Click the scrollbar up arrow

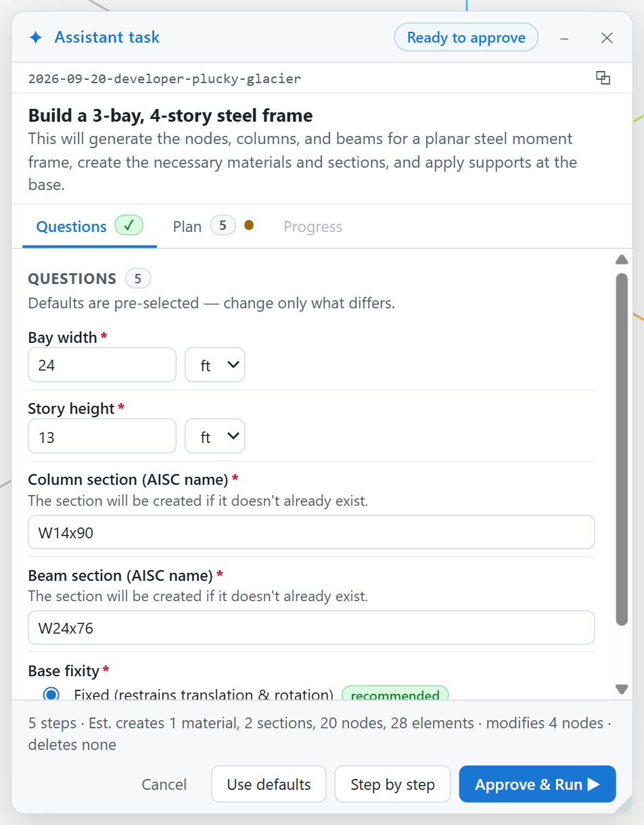(622, 260)
